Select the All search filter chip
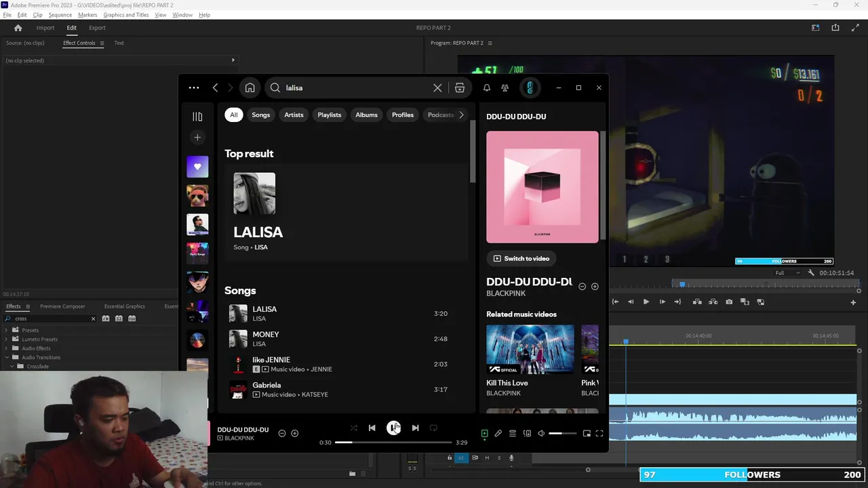The image size is (868, 488). [233, 115]
